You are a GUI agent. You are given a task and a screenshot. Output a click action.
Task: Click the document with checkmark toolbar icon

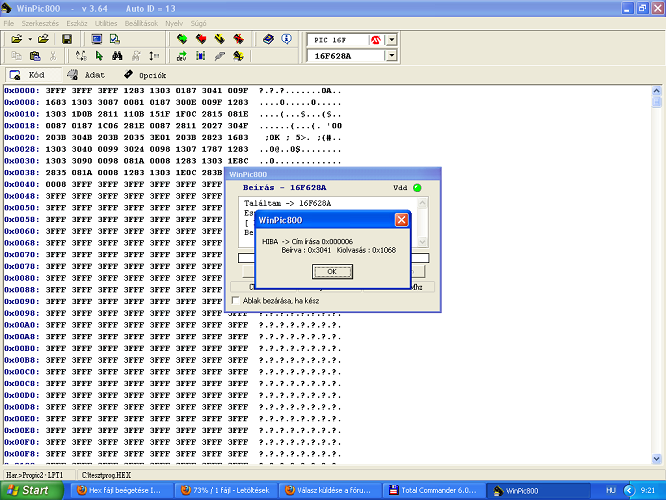tap(115, 39)
